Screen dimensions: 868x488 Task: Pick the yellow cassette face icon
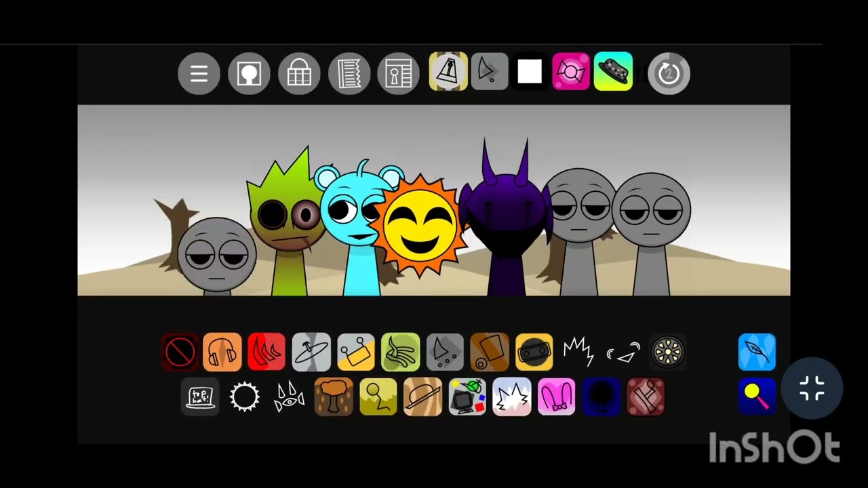point(534,352)
